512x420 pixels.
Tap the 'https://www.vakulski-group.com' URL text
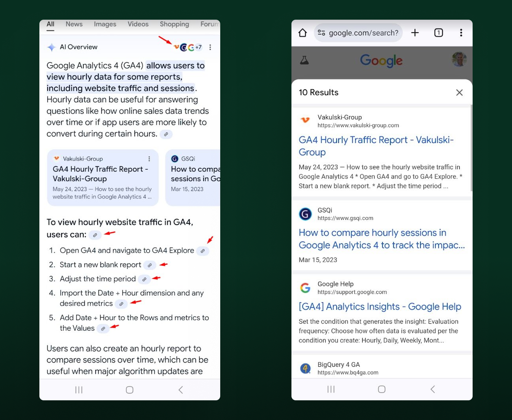tap(358, 125)
